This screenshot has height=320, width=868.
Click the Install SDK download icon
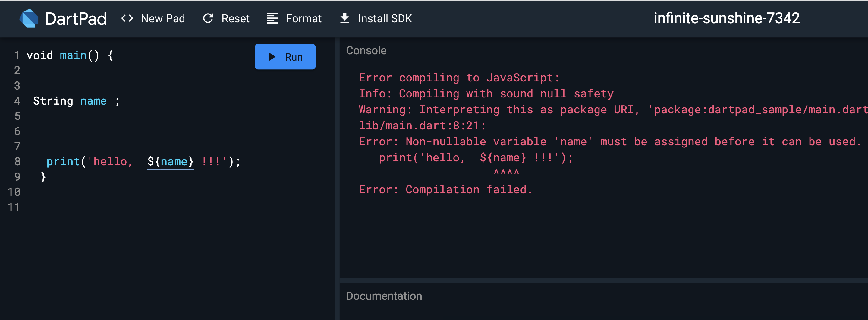344,18
